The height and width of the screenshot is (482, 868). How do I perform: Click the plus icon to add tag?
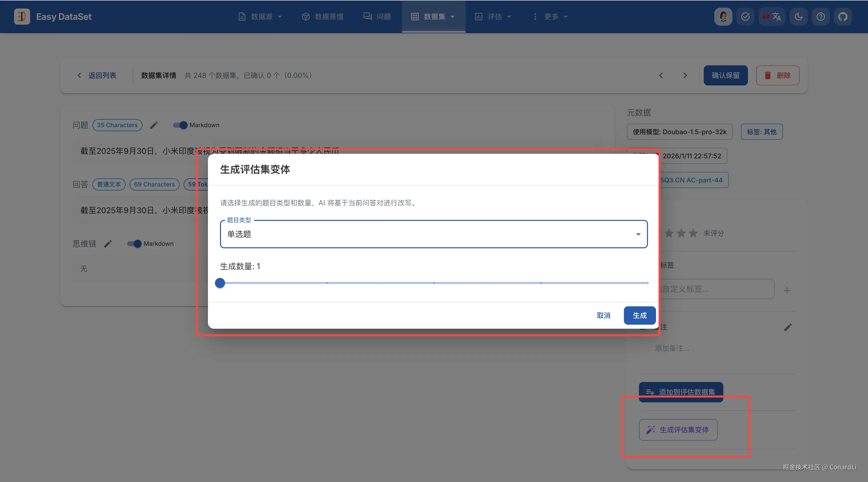pos(787,290)
